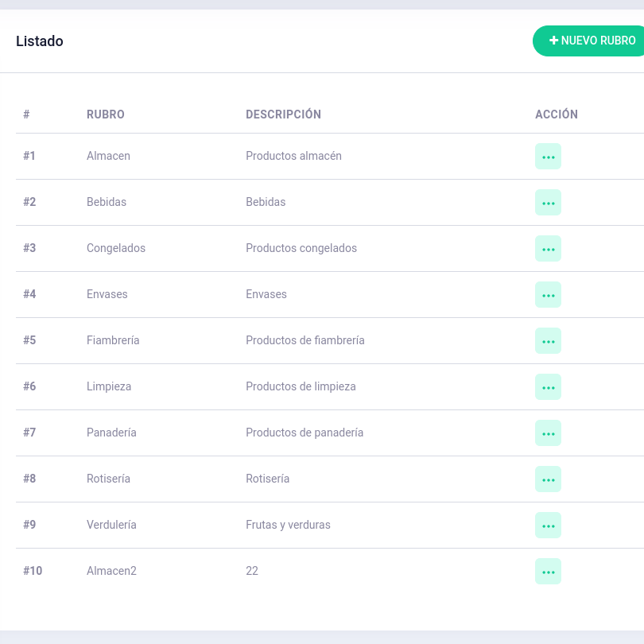644x644 pixels.
Task: Expand actions for Congelados row
Action: point(548,249)
